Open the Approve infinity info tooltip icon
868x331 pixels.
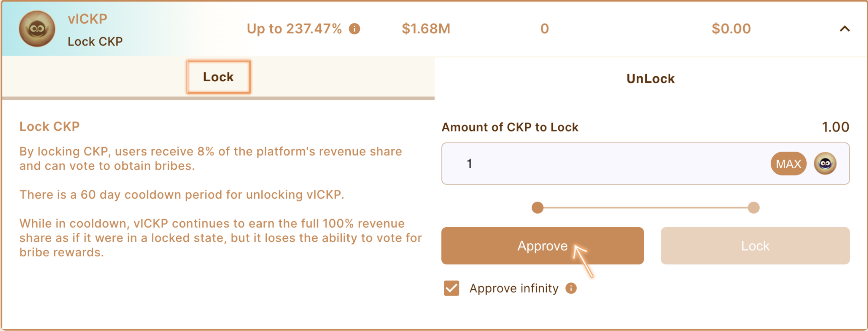571,288
